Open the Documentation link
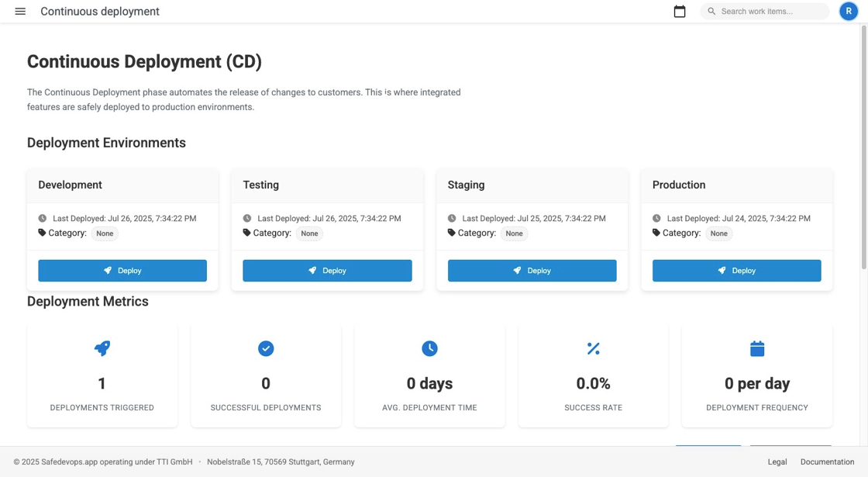This screenshot has width=868, height=477. pos(827,461)
